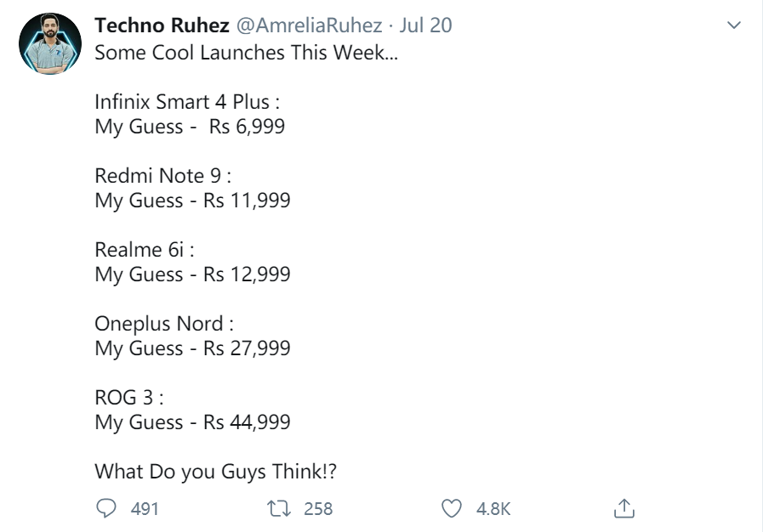The width and height of the screenshot is (763, 532).
Task: Like the tweet with the heart icon
Action: [453, 508]
